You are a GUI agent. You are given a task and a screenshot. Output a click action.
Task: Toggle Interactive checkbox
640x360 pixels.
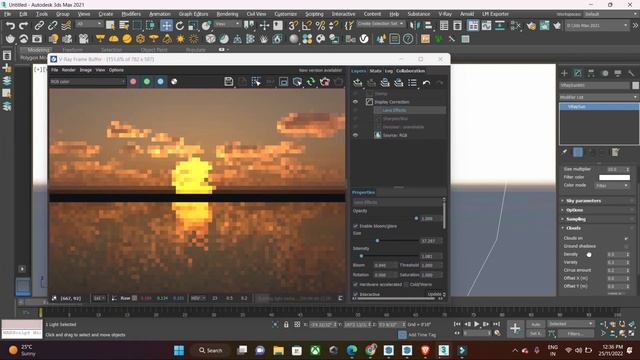tap(355, 294)
